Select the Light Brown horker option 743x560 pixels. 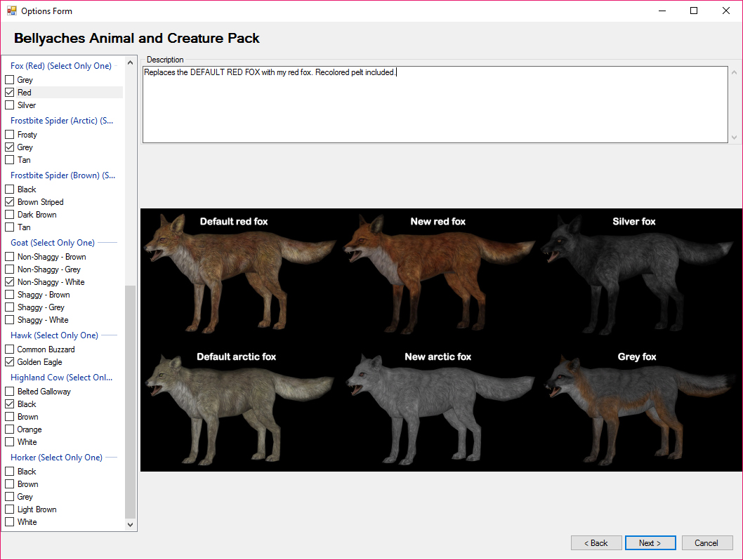9,509
